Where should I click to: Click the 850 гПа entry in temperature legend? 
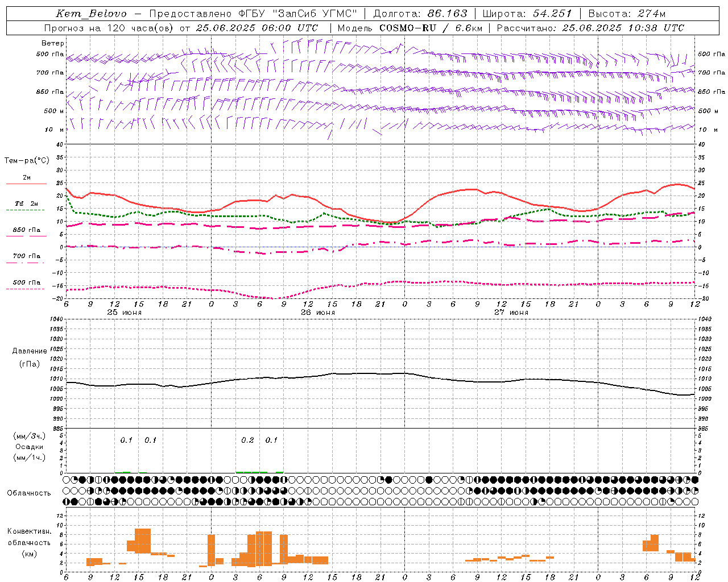point(27,230)
